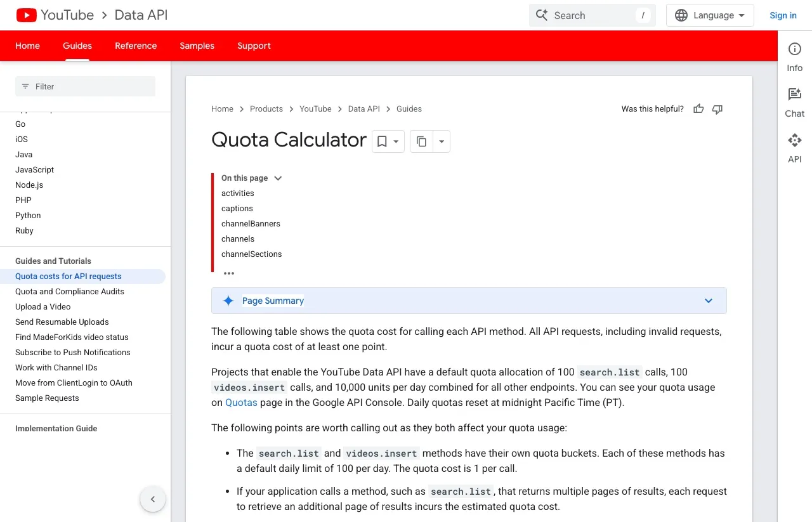
Task: Jump to captions section
Action: [237, 209]
